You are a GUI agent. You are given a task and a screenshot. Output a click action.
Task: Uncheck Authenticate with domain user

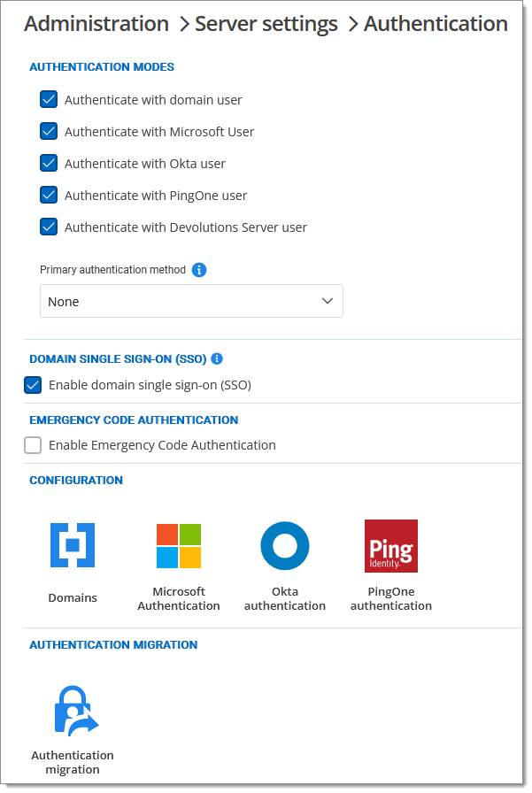[x=49, y=100]
